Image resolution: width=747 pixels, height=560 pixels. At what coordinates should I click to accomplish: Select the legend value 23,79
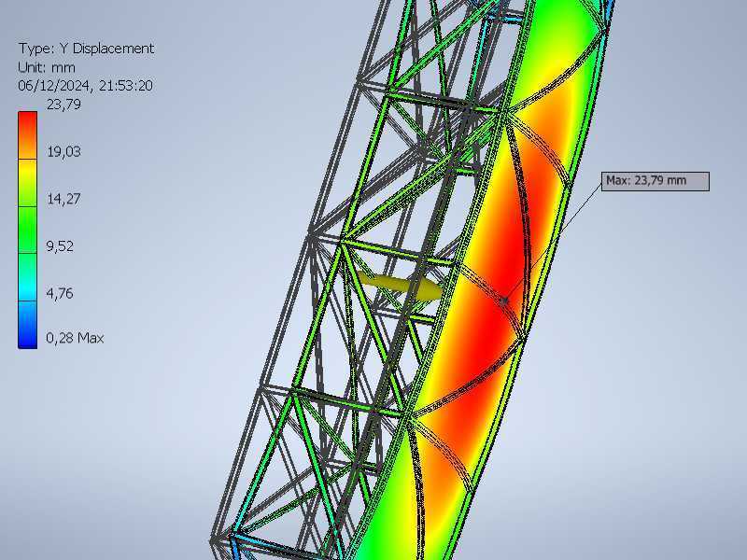click(63, 105)
